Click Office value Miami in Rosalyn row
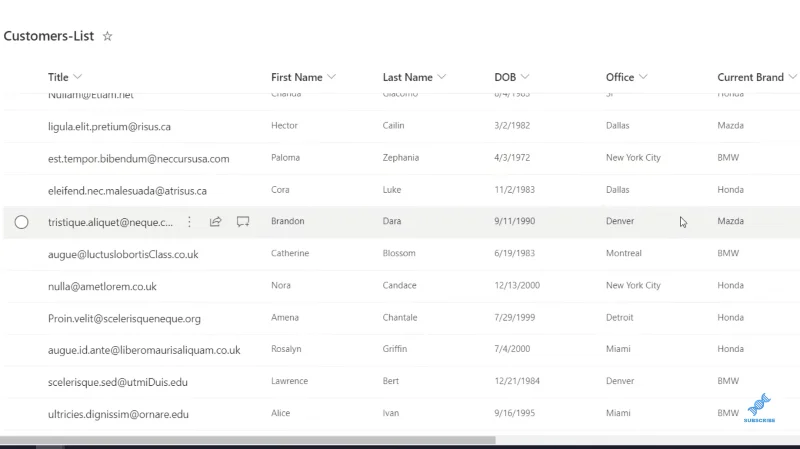Screen dimensions: 800x449 tap(618, 349)
